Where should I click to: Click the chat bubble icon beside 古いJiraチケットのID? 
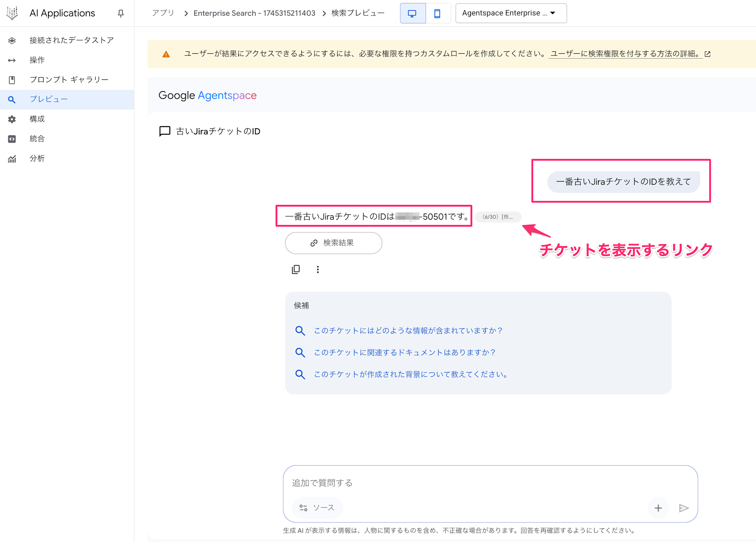tap(165, 131)
